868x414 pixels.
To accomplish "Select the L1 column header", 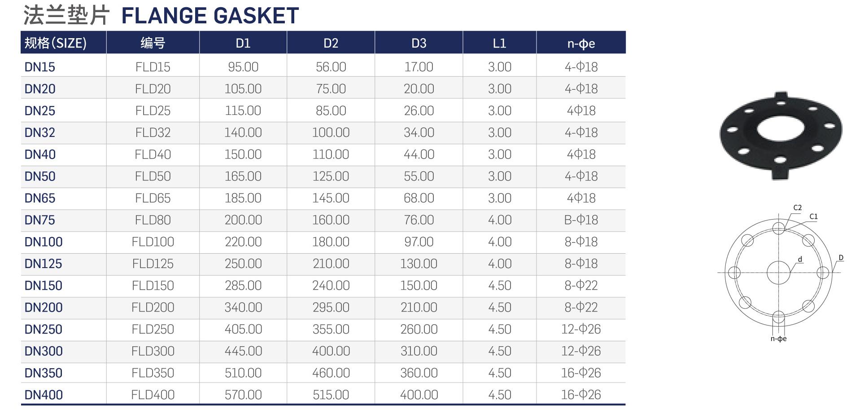I will [x=500, y=43].
